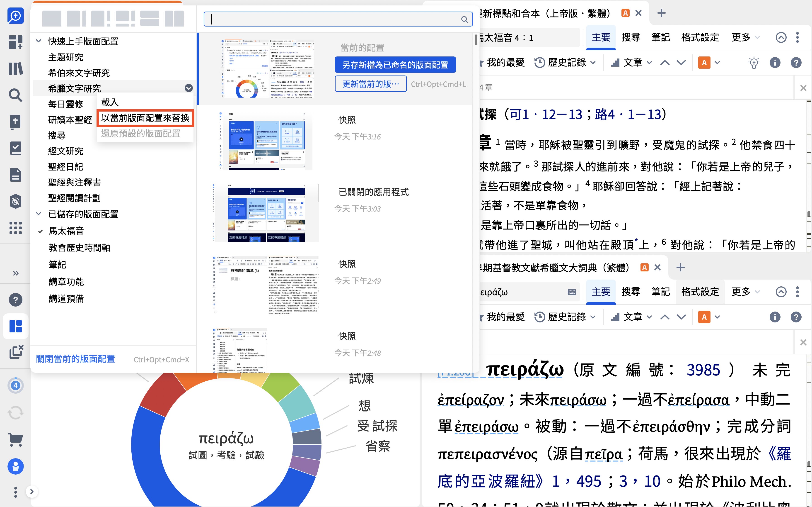Open orange A resource dropdown in Bible panel
812x507 pixels.
click(709, 63)
